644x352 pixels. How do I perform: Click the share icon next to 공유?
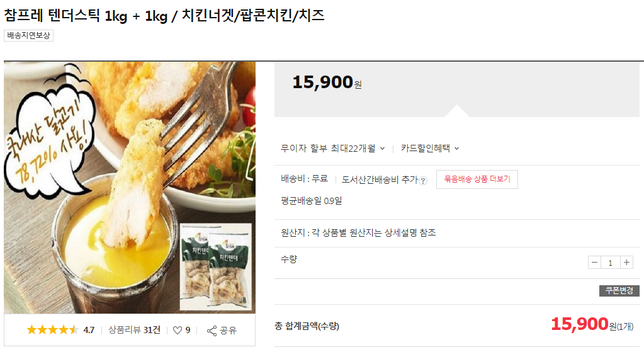pyautogui.click(x=212, y=330)
